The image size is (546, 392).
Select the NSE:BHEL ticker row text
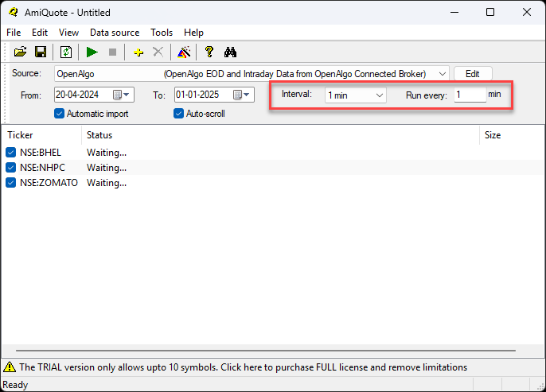[x=41, y=153]
